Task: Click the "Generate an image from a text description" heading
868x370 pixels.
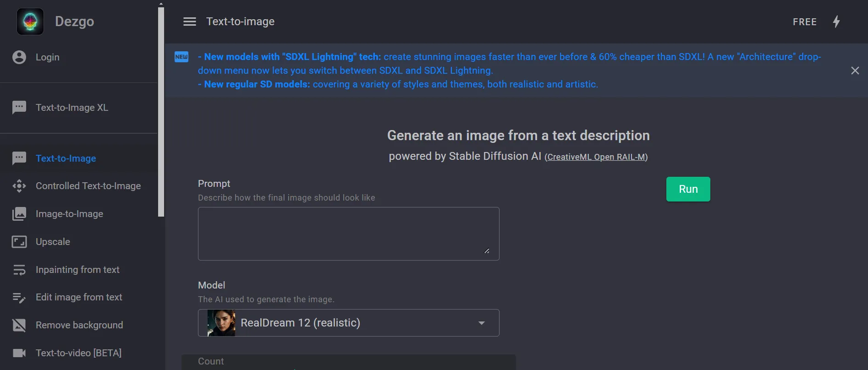Action: tap(518, 136)
